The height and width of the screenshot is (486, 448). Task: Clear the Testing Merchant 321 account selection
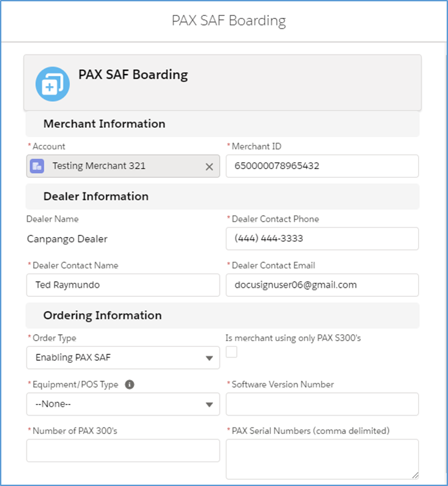tap(209, 166)
